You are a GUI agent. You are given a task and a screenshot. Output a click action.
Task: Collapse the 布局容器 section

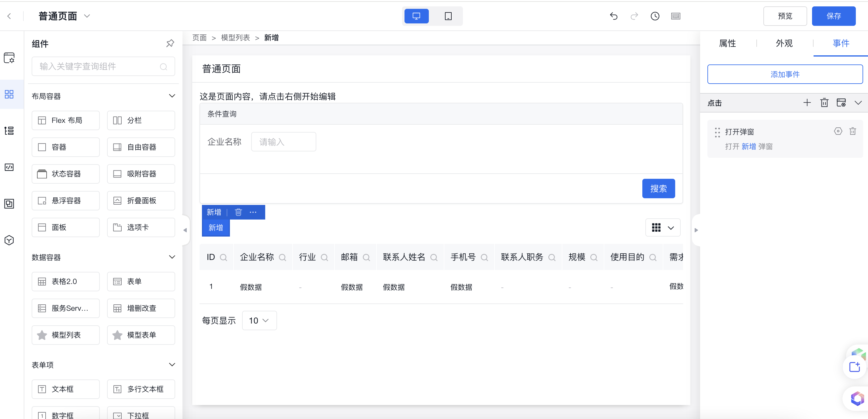tap(172, 96)
